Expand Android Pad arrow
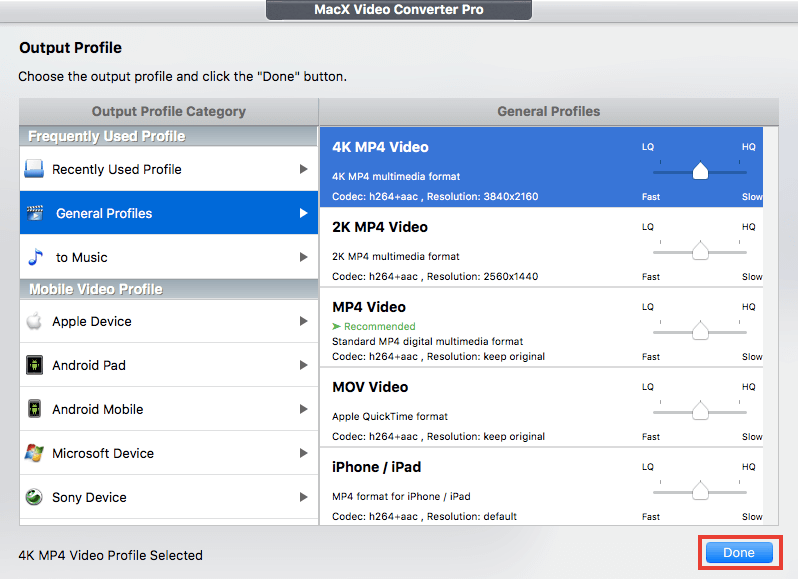Image resolution: width=798 pixels, height=579 pixels. (x=303, y=365)
